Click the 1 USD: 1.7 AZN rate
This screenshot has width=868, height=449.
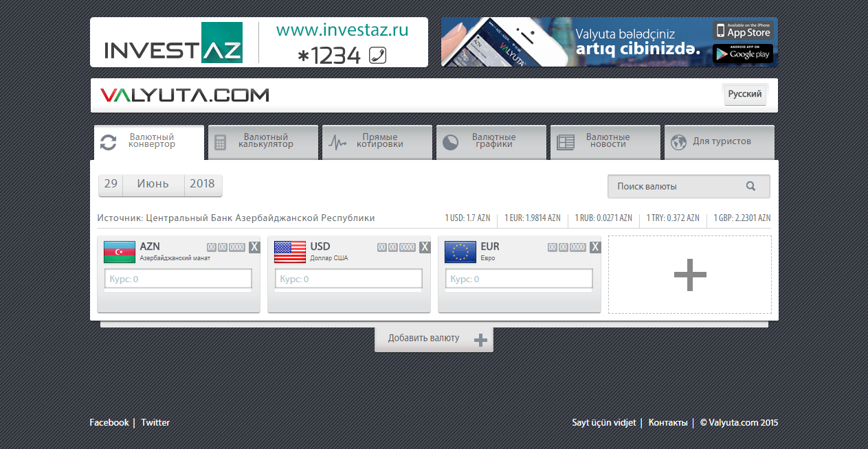coord(468,218)
